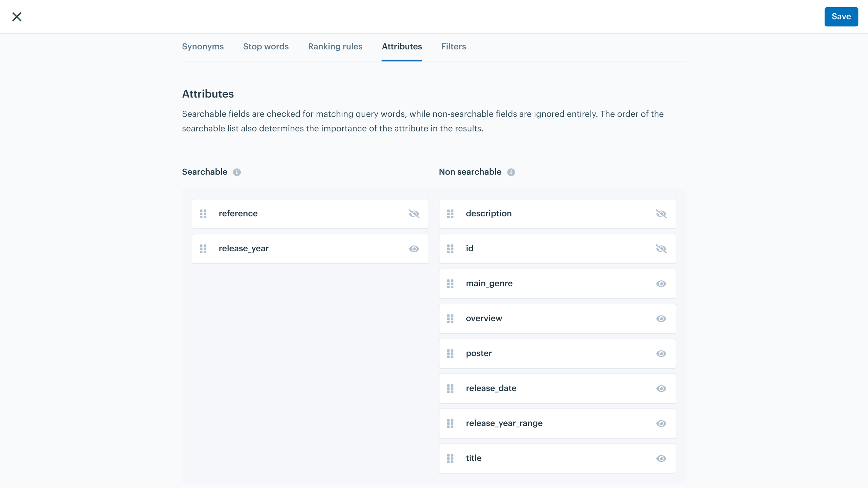The height and width of the screenshot is (488, 868).
Task: Grab the drag handle for release_date
Action: click(x=450, y=389)
